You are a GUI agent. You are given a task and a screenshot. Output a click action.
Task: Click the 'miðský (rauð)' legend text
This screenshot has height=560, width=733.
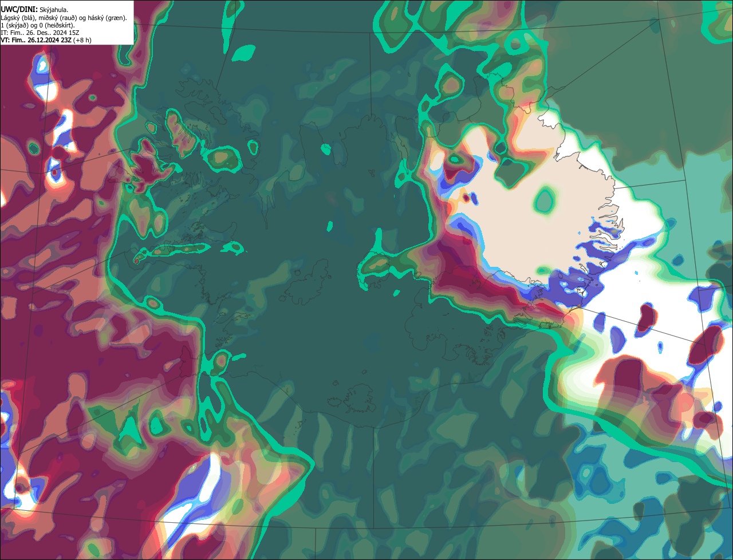pos(57,18)
